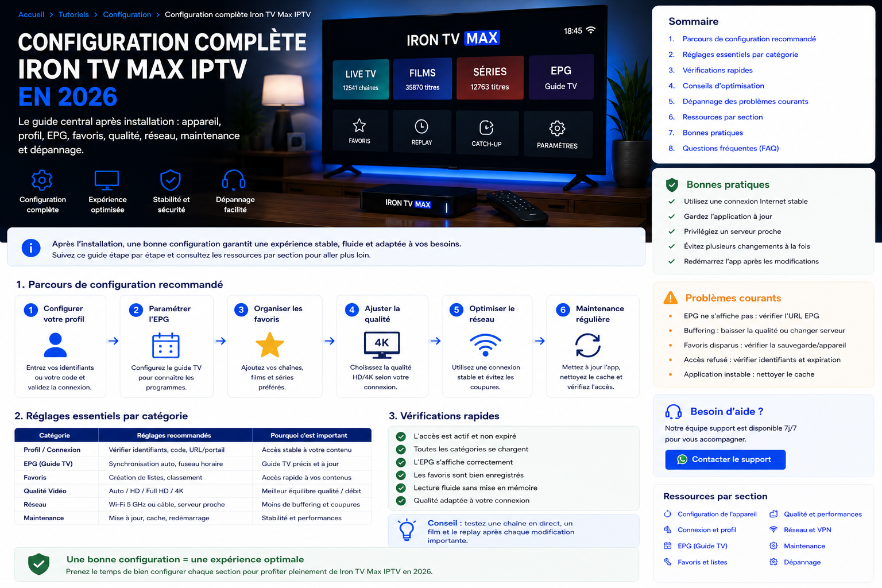Select the REPLAY clock icon on TV
882x588 pixels.
421,126
